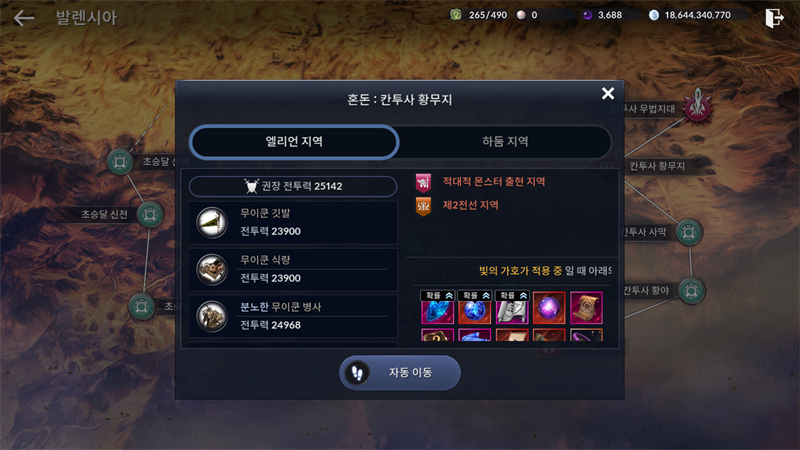800x450 pixels.
Task: Close the 혼돈 : 칸투사 황무지 popup
Action: tap(608, 93)
